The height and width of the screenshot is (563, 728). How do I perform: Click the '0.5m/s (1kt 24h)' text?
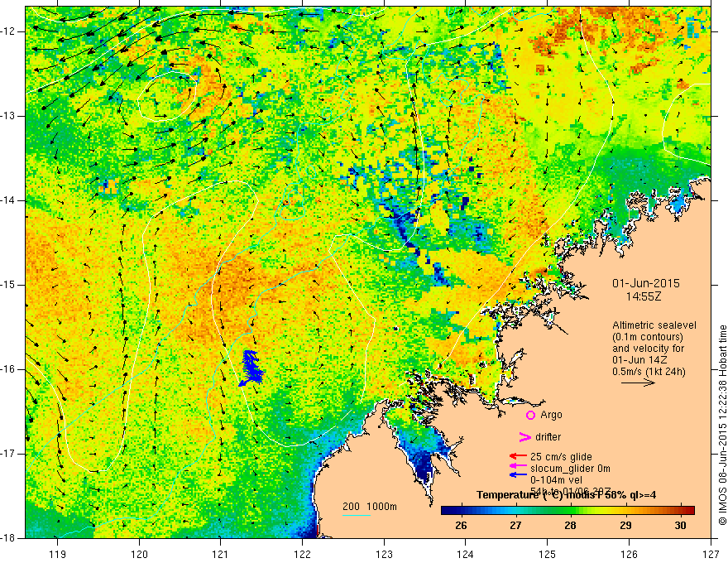click(649, 372)
